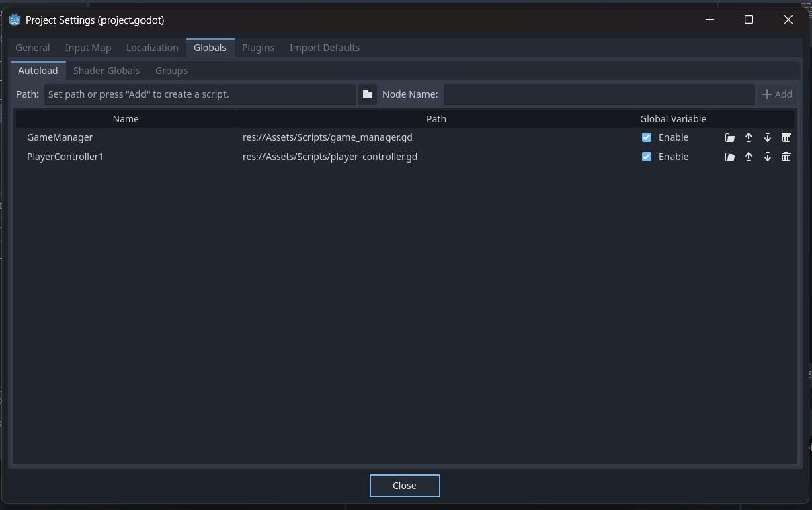The height and width of the screenshot is (510, 812).
Task: Move PlayerController1 autoload up
Action: tap(748, 157)
